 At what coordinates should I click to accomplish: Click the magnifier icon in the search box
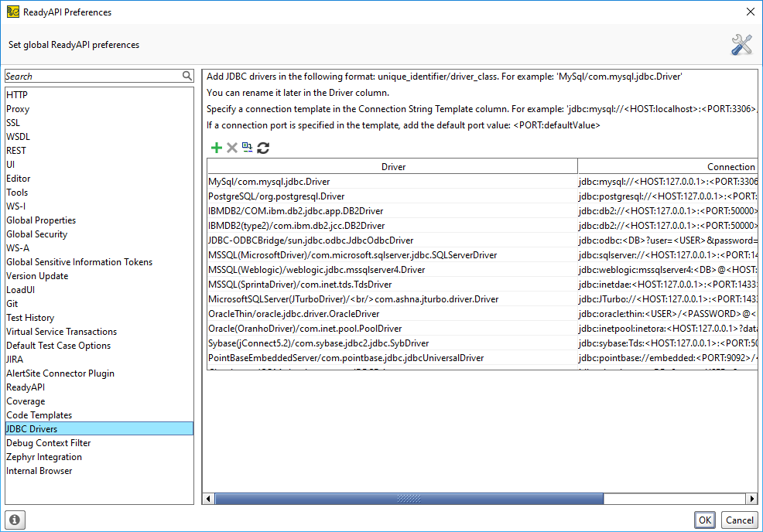(x=186, y=77)
